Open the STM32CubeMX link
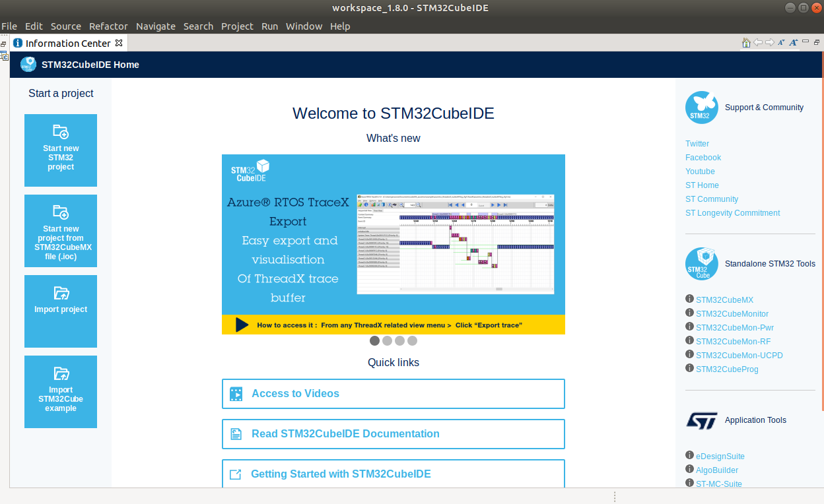This screenshot has height=504, width=824. tap(724, 299)
